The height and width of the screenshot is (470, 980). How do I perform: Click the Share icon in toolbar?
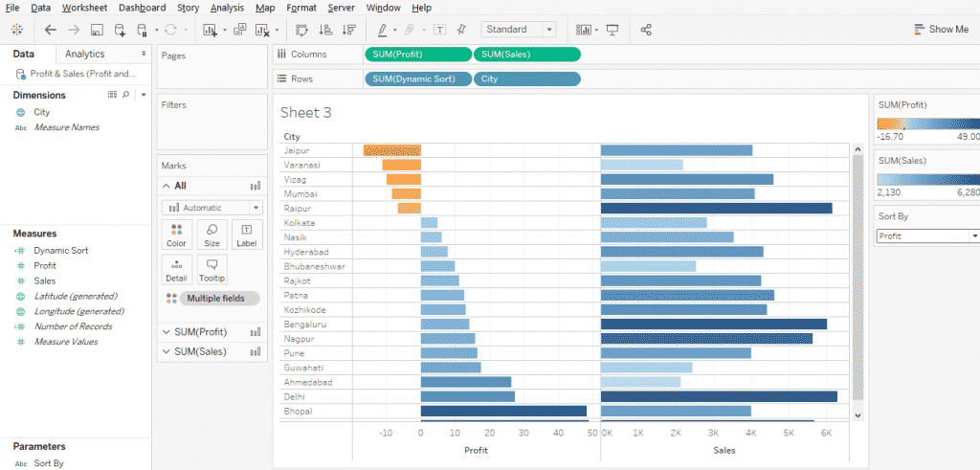646,30
